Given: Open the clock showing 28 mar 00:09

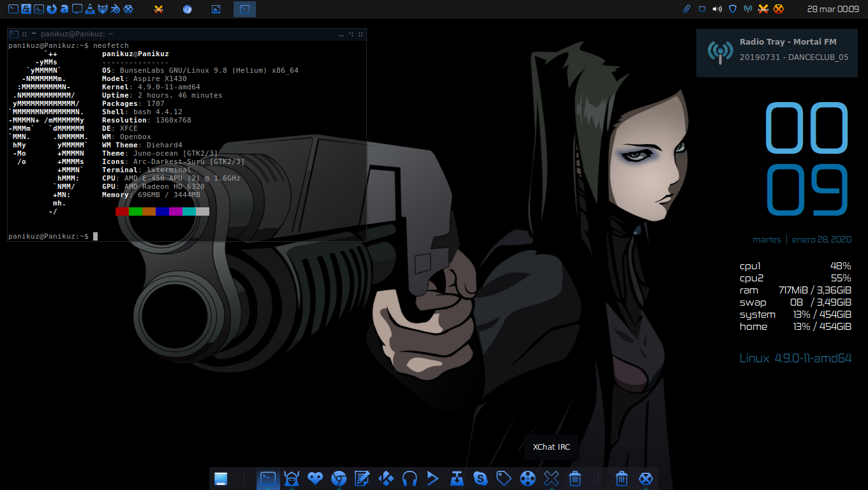Looking at the screenshot, I should pos(833,9).
